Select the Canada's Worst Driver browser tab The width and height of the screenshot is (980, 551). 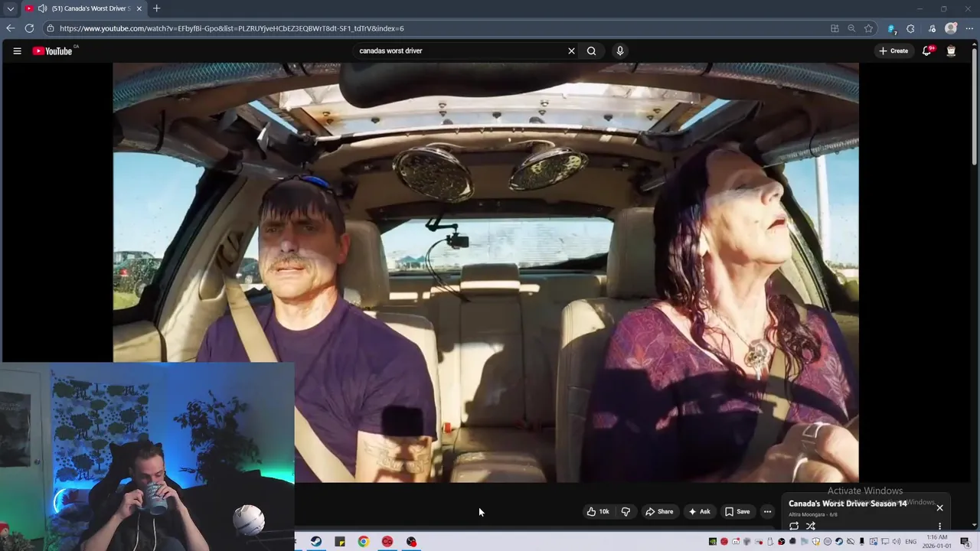84,8
